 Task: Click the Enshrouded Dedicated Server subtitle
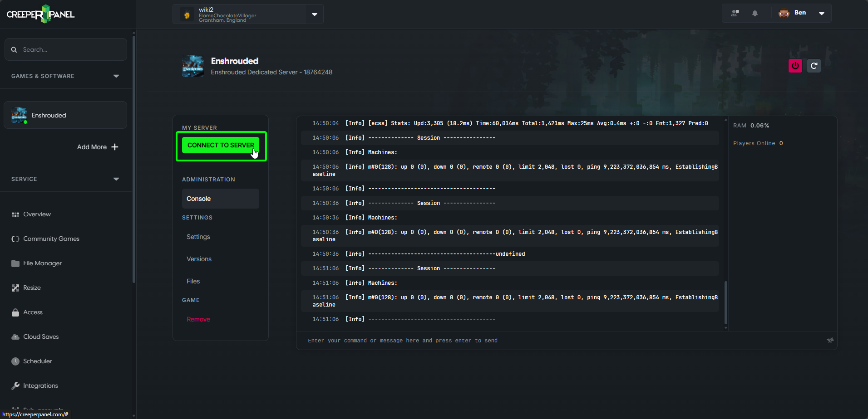point(271,72)
